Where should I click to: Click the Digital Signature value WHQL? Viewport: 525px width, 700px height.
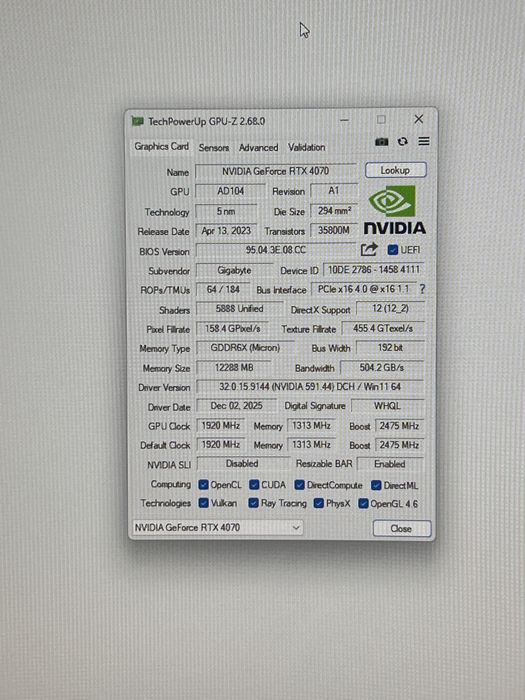pos(388,406)
